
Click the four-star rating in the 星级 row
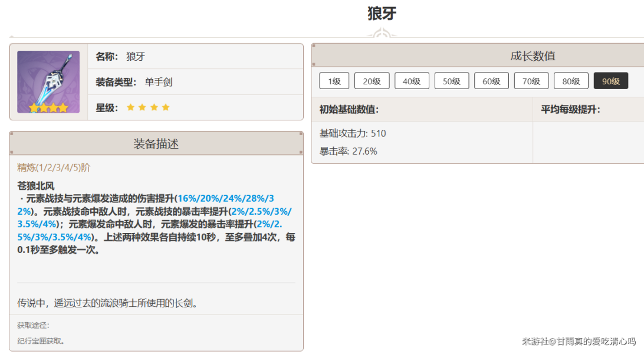[x=148, y=107]
